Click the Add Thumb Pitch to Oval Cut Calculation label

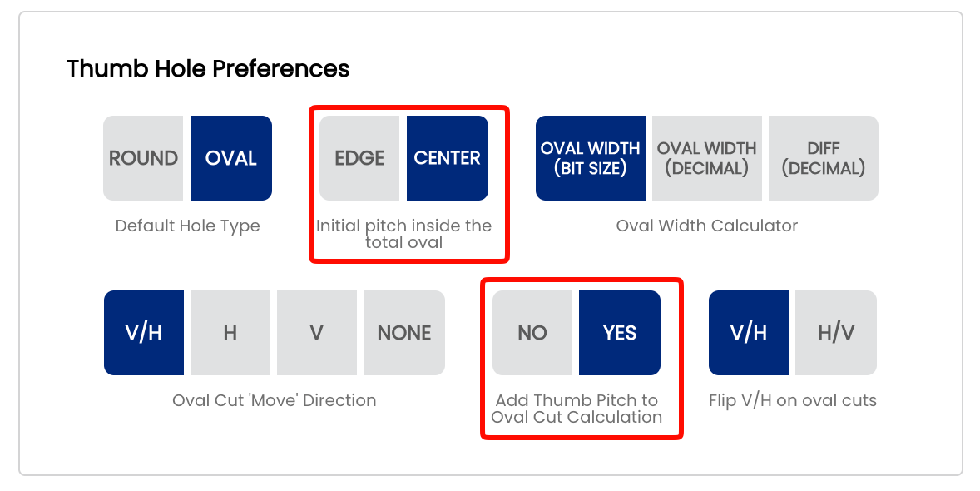[577, 409]
